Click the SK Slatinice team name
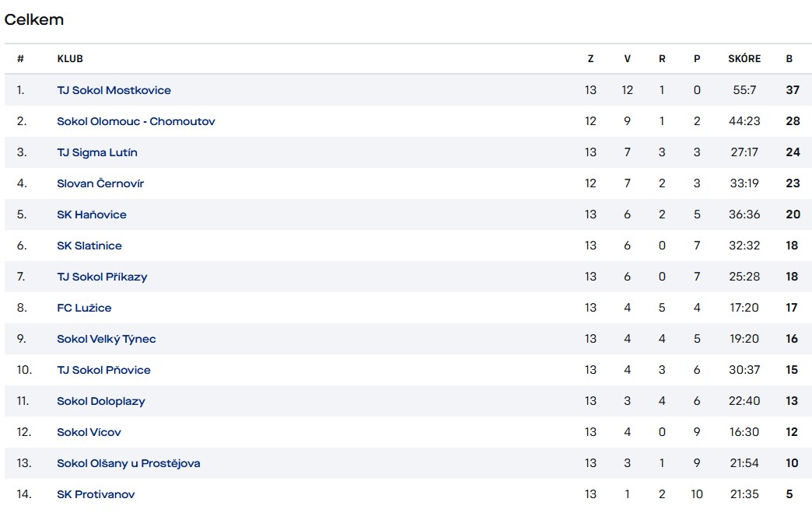Screen dimensions: 812x530 coord(89,246)
